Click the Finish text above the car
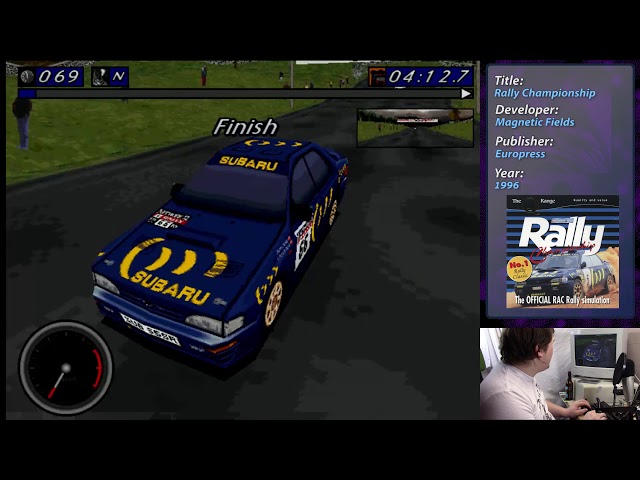The height and width of the screenshot is (480, 640). point(245,127)
